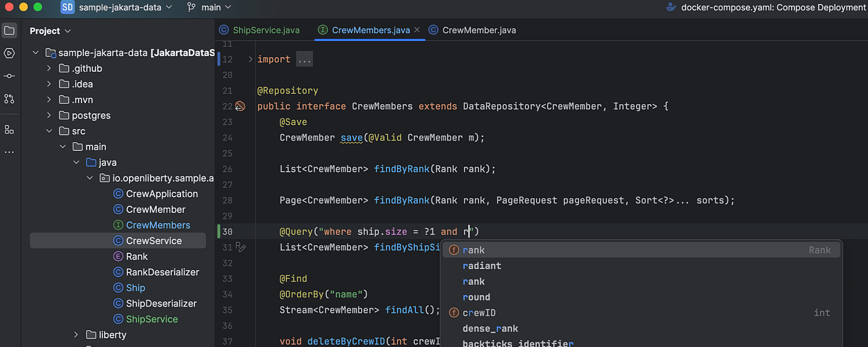Select the radiant completion suggestion
Screen dimensions: 868x347
click(x=481, y=266)
